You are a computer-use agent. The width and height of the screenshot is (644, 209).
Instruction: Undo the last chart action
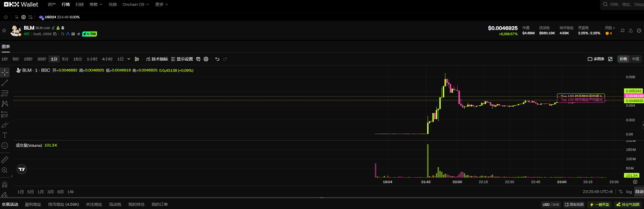[217, 59]
